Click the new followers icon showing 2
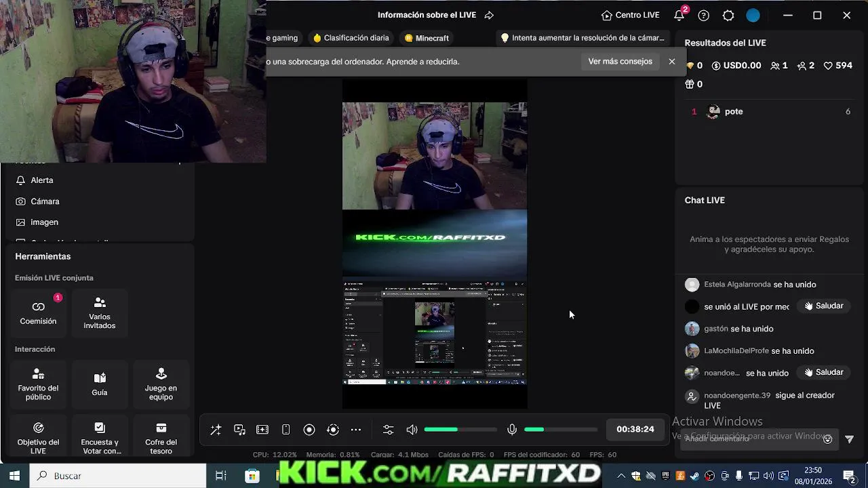This screenshot has height=488, width=868. [x=806, y=66]
